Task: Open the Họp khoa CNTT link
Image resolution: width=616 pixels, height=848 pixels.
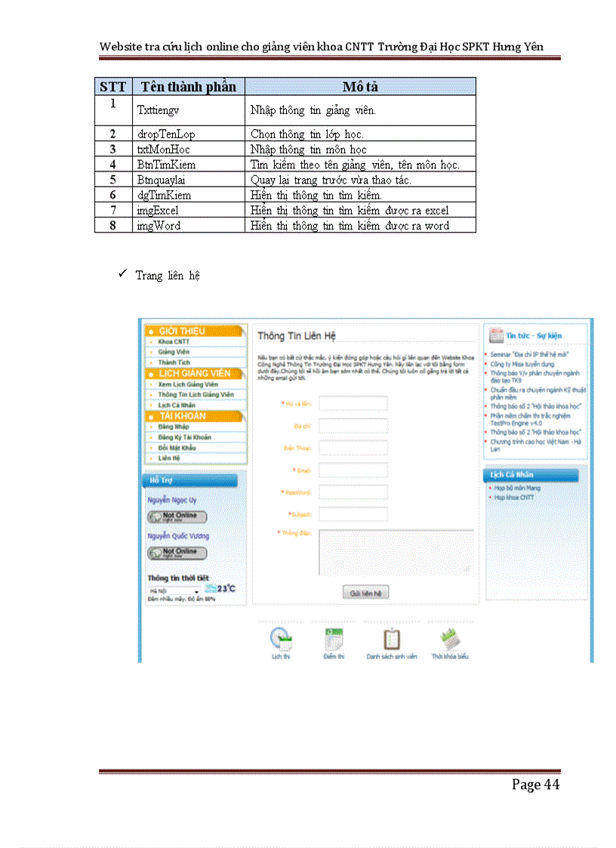Action: point(513,497)
